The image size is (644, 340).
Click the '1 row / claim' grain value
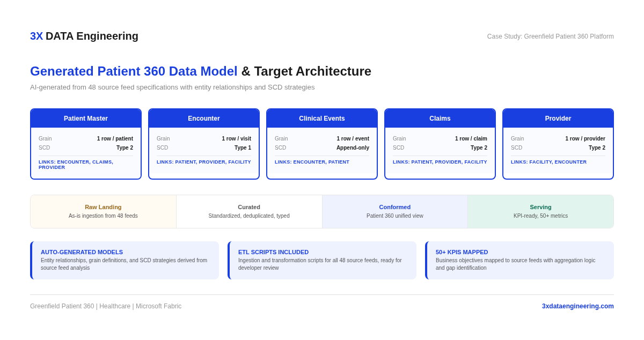tap(471, 139)
